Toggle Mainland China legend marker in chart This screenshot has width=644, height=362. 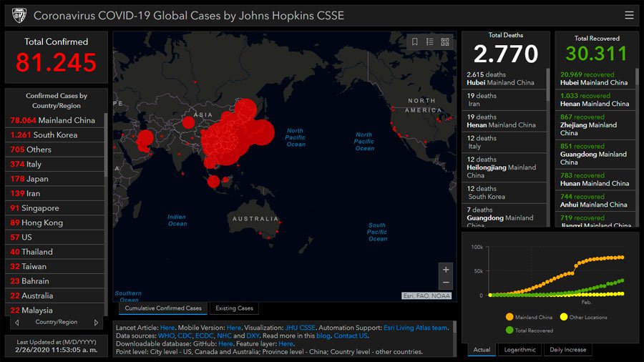click(x=509, y=317)
